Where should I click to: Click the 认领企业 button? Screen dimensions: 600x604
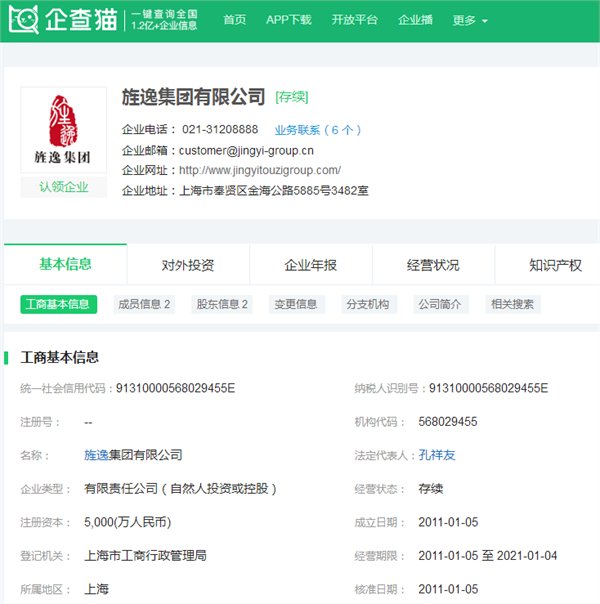point(64,187)
